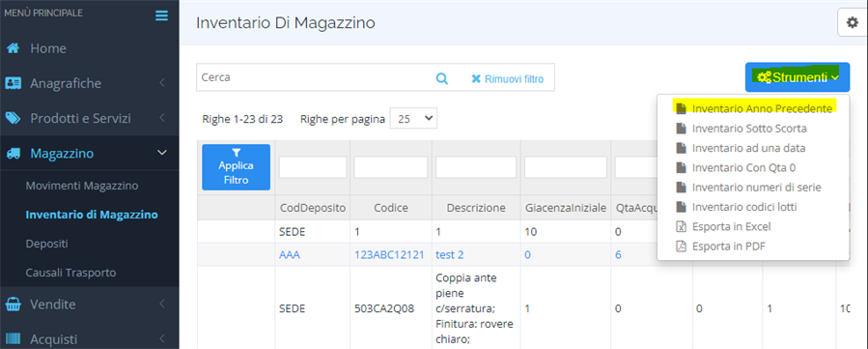The width and height of the screenshot is (868, 349).
Task: Click the hamburger menu icon in sidebar
Action: [x=161, y=15]
